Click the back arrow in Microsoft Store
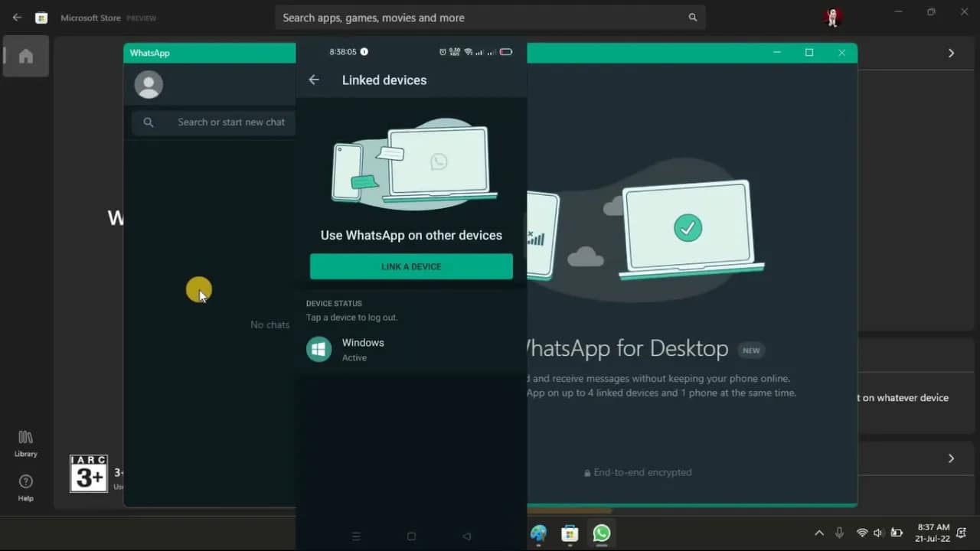 coord(16,17)
